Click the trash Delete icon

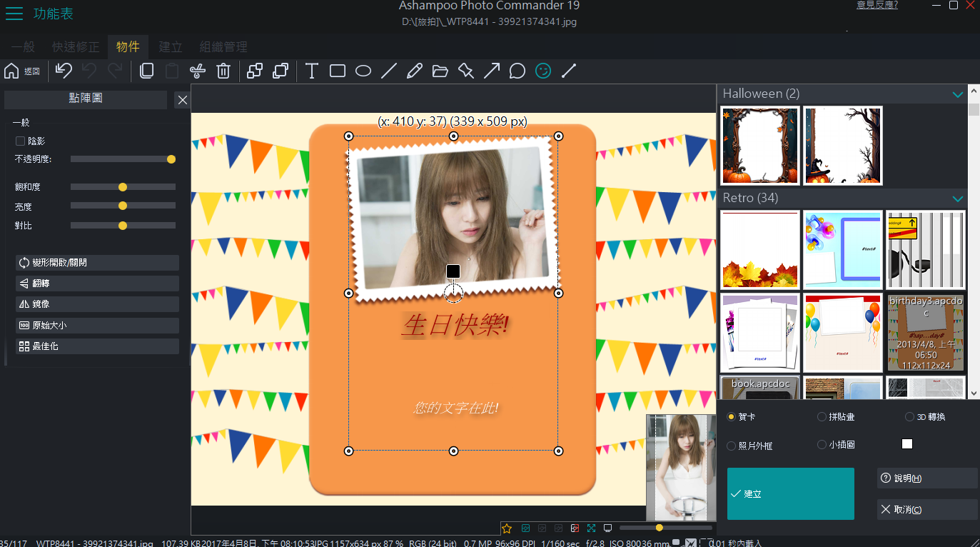click(223, 71)
